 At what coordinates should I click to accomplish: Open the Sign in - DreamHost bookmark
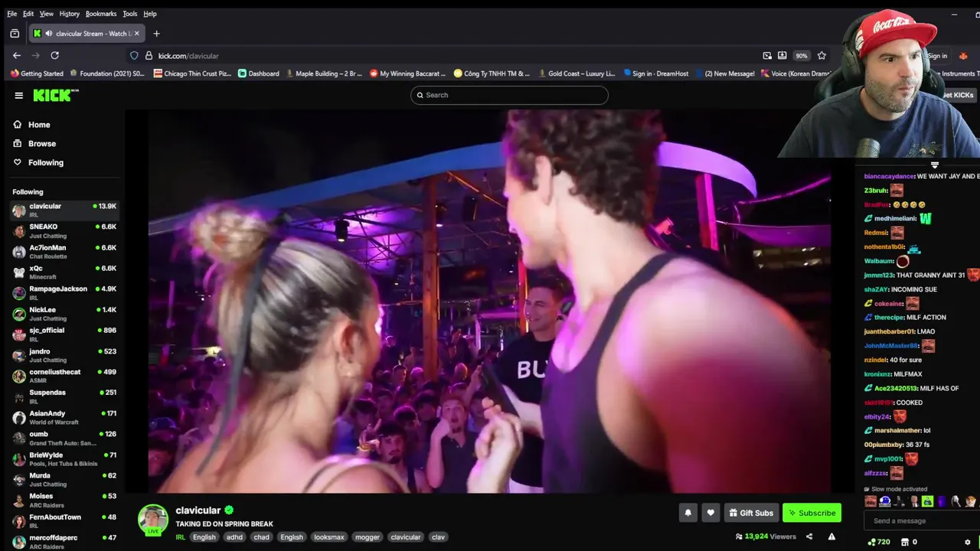(x=655, y=73)
